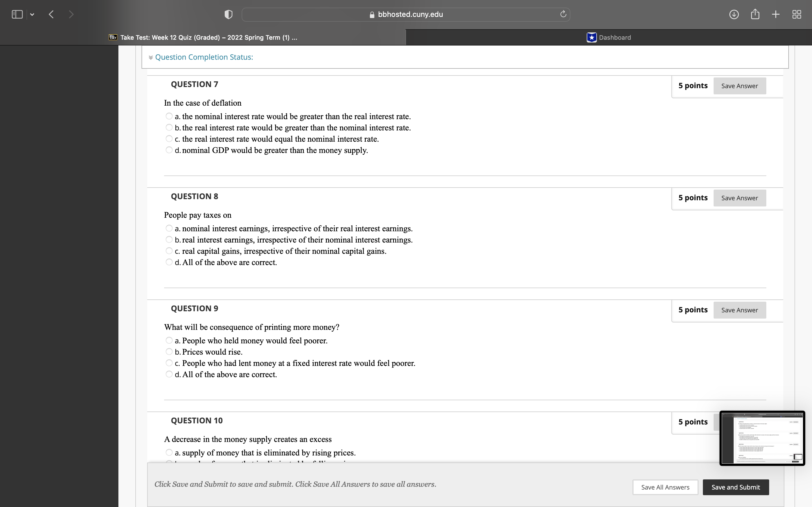Click the Safari sidebar toggle icon

17,14
